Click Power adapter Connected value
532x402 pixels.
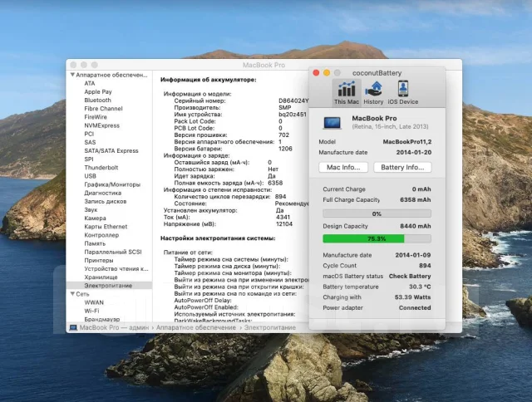pos(415,308)
